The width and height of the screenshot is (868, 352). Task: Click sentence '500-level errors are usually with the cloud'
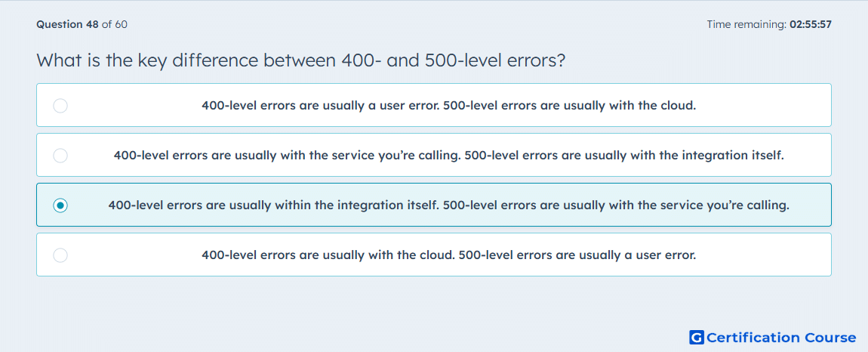[x=570, y=105]
